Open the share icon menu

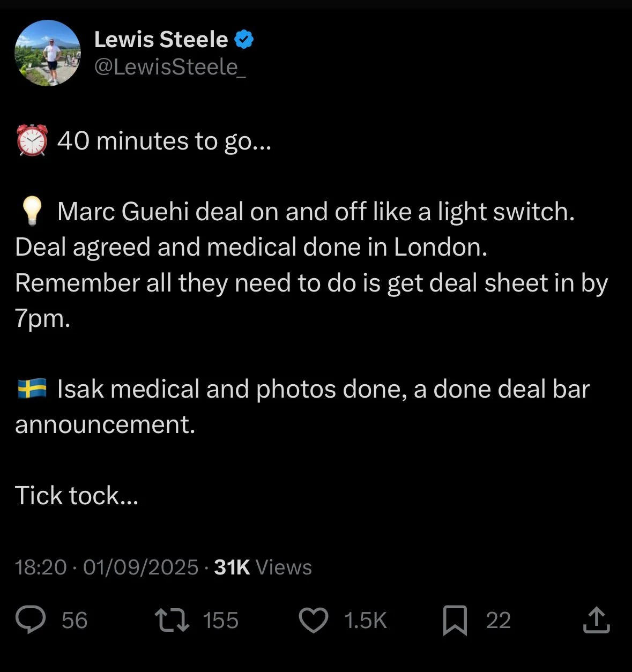click(596, 620)
